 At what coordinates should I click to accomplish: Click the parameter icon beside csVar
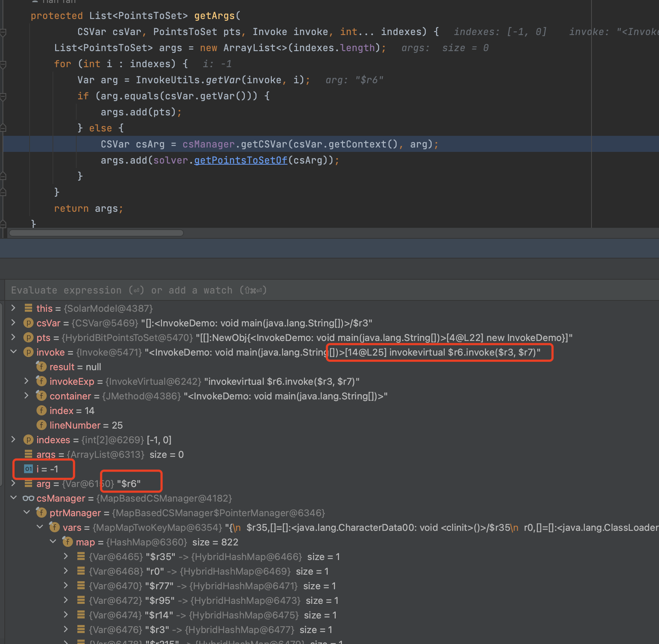[x=28, y=323]
